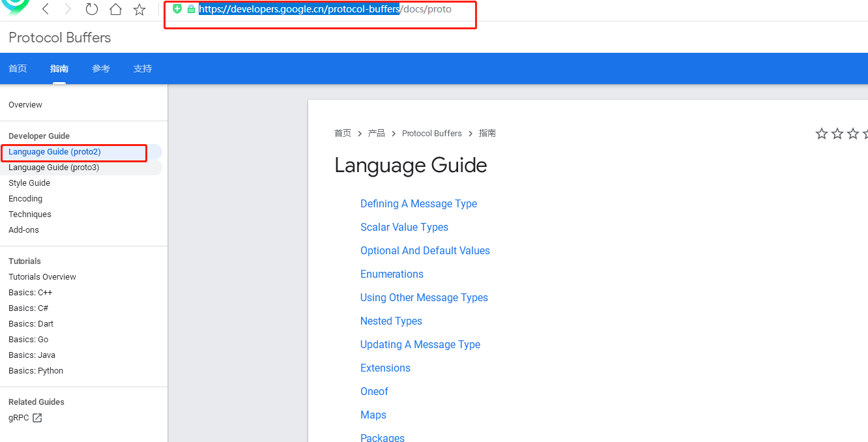This screenshot has height=442, width=868.
Task: Click the green shield plus icon in address bar
Action: pyautogui.click(x=177, y=9)
